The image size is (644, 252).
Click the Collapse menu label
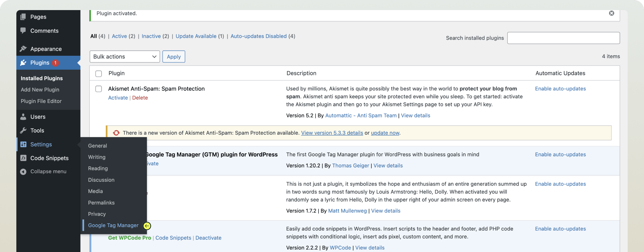coord(48,172)
